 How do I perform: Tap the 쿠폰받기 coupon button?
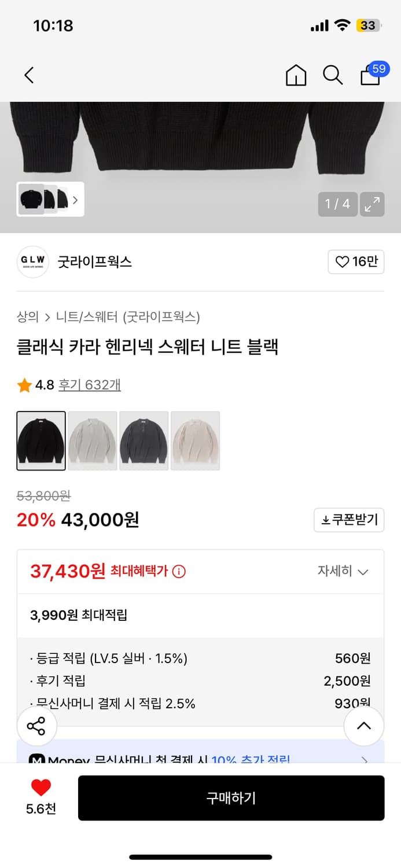pos(348,520)
